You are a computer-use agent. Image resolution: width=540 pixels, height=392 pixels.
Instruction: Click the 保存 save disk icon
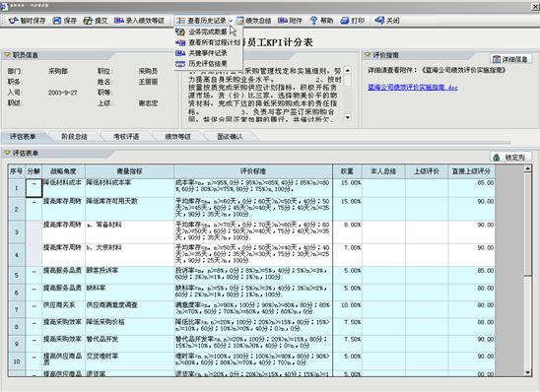(x=57, y=21)
